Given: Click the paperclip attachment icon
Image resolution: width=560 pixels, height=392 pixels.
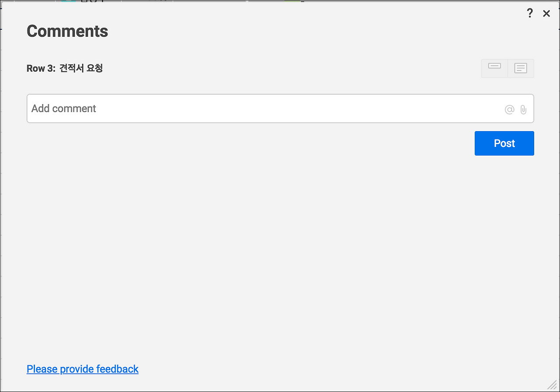Looking at the screenshot, I should (x=523, y=110).
